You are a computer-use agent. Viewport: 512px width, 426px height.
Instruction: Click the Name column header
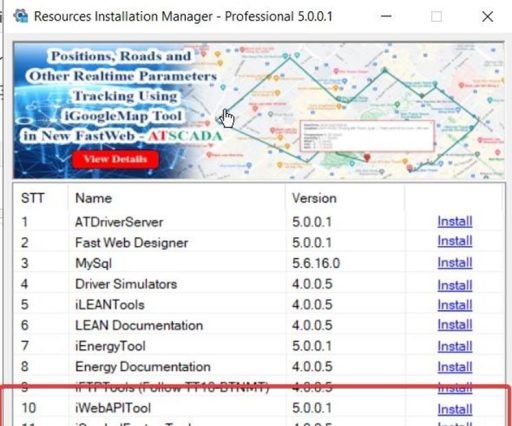tap(93, 198)
